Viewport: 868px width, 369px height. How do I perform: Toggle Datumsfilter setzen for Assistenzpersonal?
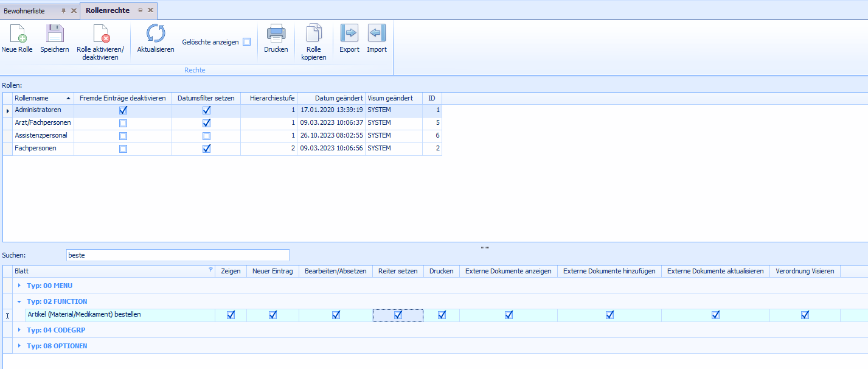point(206,136)
